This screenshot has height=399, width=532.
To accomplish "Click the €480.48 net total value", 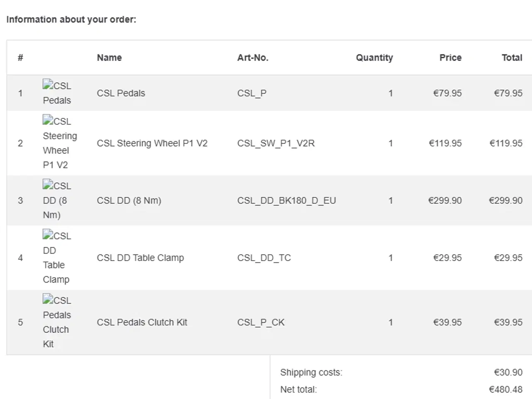I will point(505,390).
